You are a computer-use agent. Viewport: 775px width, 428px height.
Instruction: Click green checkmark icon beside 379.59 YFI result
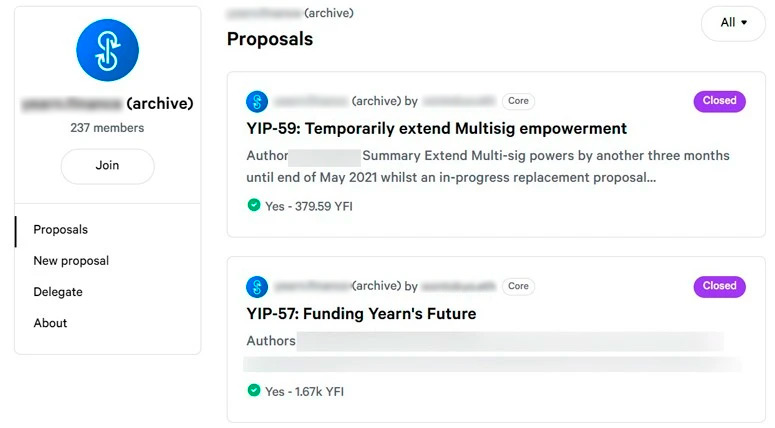click(254, 205)
